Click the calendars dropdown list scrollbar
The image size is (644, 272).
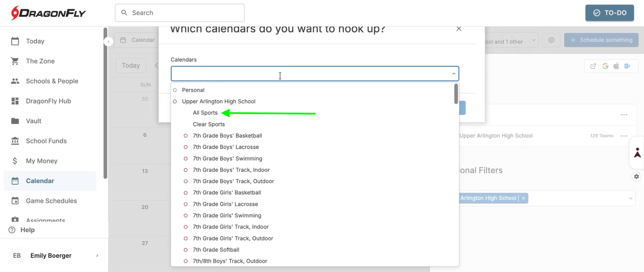(x=456, y=94)
